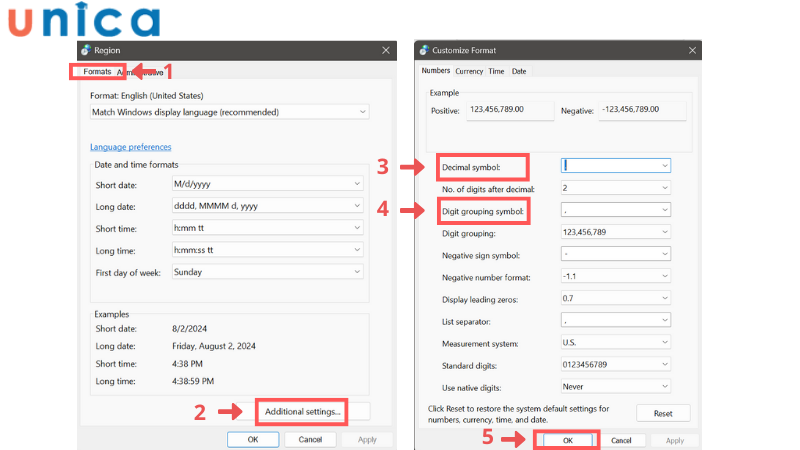Open the Language preferences link
800x450 pixels.
point(130,147)
